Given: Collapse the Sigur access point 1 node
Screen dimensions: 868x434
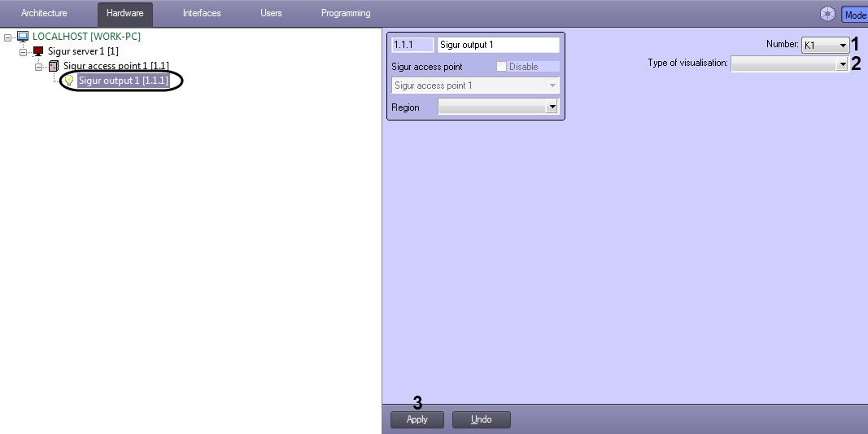Looking at the screenshot, I should pyautogui.click(x=39, y=67).
